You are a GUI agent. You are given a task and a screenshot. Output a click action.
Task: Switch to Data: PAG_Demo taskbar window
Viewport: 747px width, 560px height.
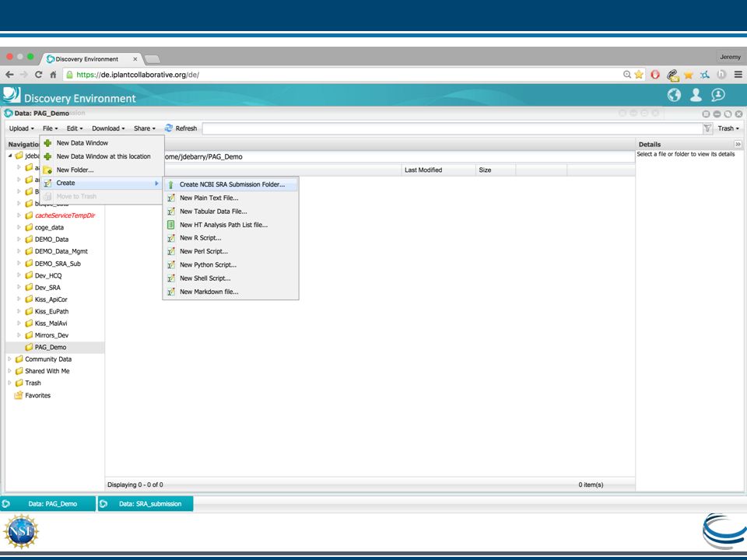click(48, 504)
